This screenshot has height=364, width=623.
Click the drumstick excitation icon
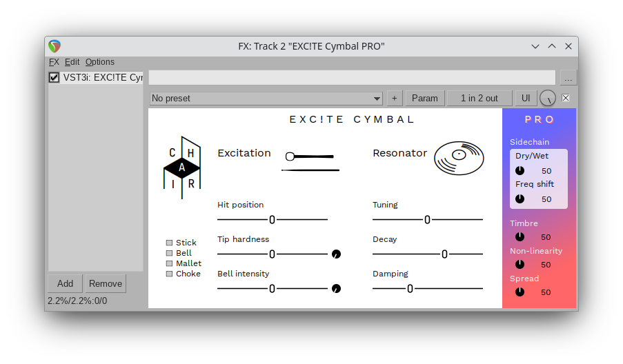(310, 161)
